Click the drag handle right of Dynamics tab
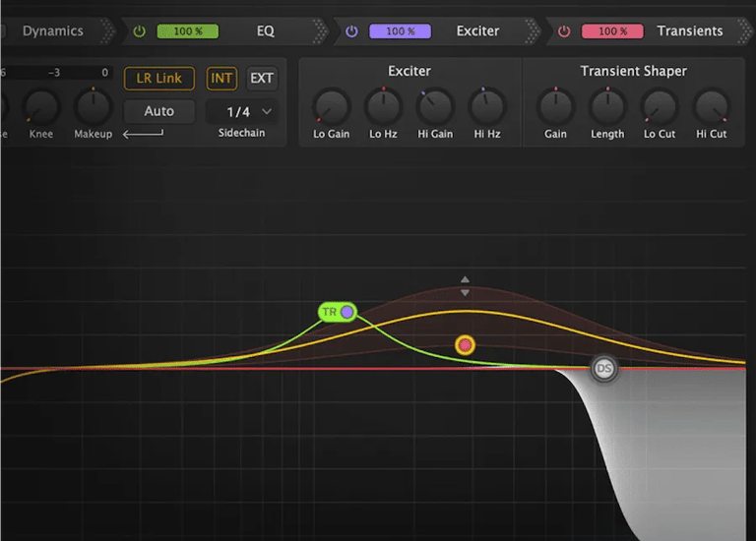756x541 pixels. [107, 31]
